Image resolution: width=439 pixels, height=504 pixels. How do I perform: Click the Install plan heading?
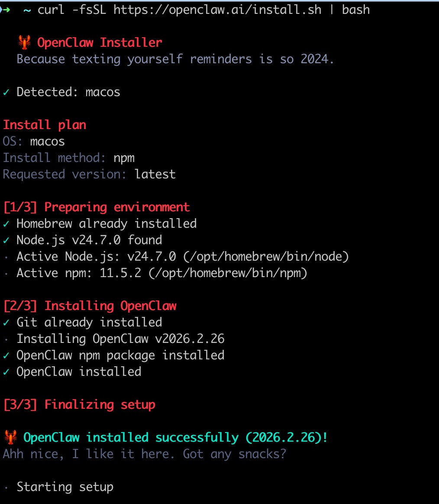45,125
